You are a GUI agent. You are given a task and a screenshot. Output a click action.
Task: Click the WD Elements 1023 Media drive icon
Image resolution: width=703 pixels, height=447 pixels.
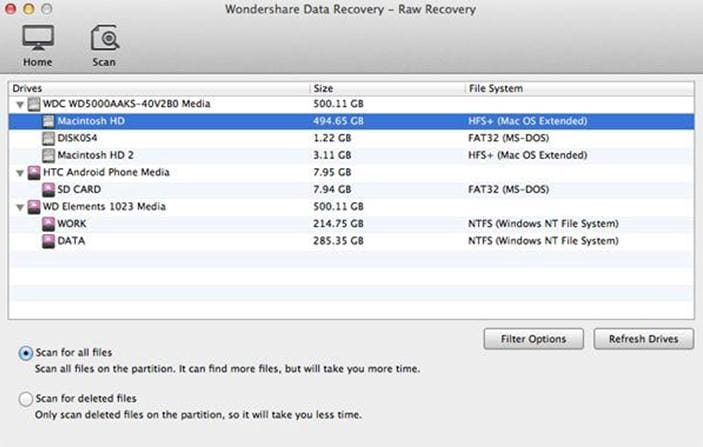coord(31,206)
